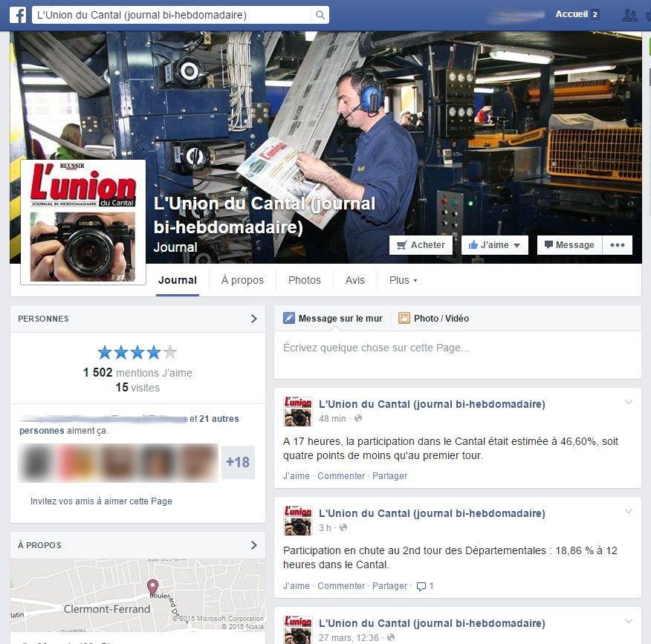The height and width of the screenshot is (644, 651).
Task: Click the Photo / Vidéo picture icon
Action: click(x=404, y=318)
